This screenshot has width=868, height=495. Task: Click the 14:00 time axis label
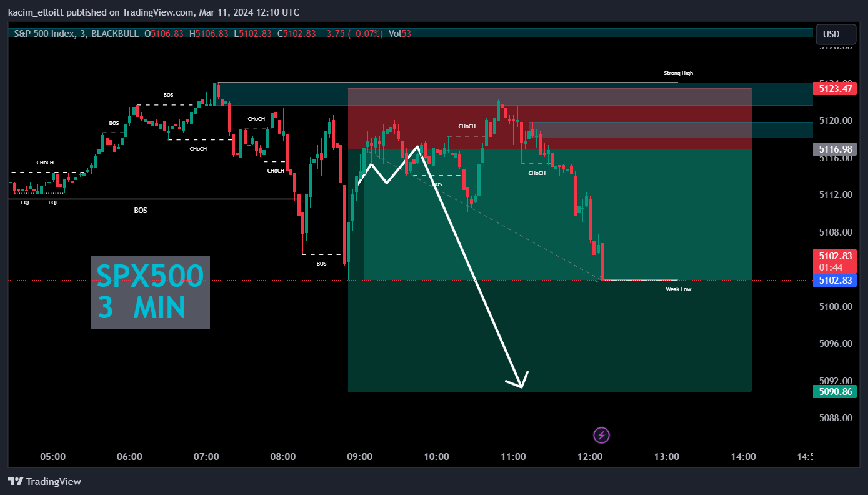point(743,457)
